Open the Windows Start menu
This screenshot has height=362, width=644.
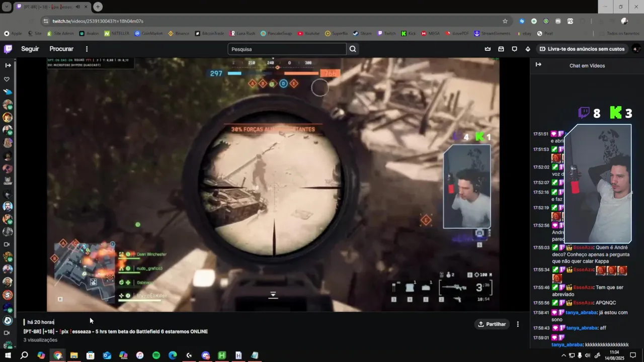point(8,355)
